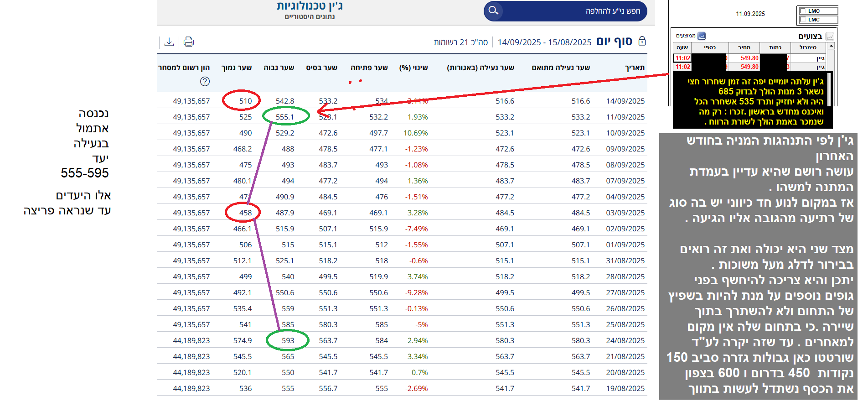
Task: Click the date cell 03/09/2025
Action: (x=625, y=213)
